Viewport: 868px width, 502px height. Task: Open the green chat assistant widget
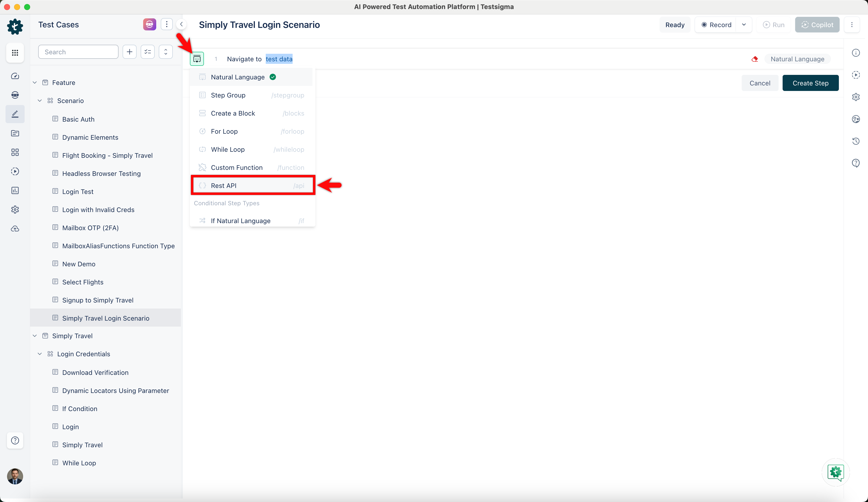point(836,472)
